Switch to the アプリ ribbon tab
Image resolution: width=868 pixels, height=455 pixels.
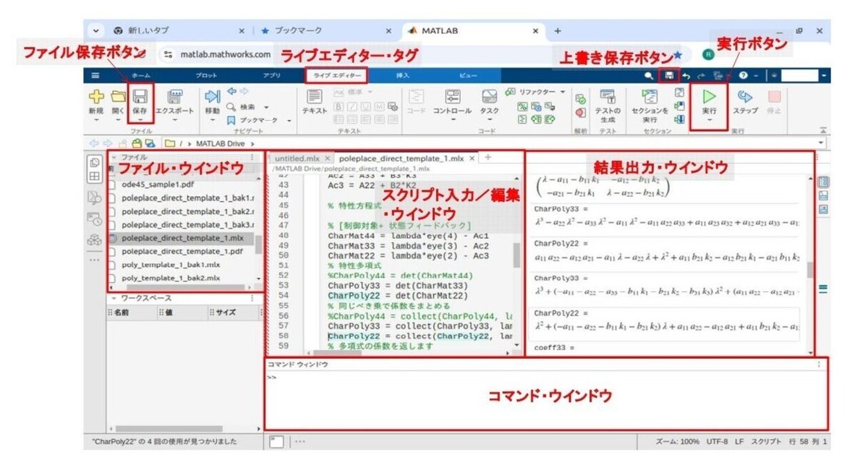click(x=272, y=75)
